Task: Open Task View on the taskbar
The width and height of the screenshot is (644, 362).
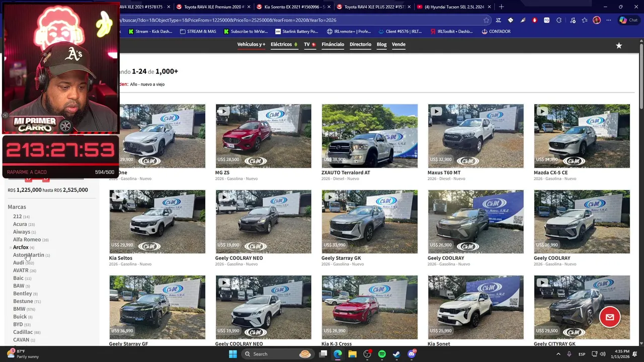Action: coord(324,354)
